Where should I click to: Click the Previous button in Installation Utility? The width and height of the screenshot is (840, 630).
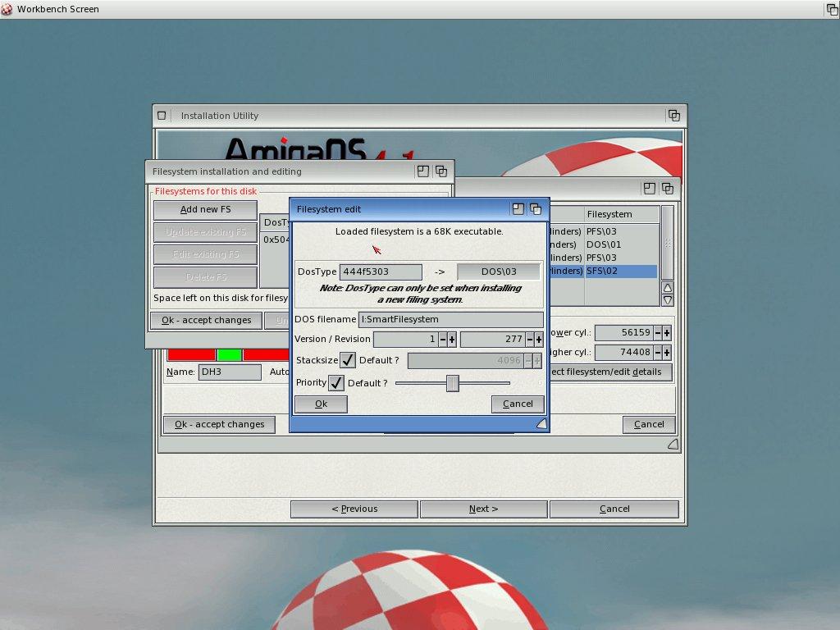[354, 509]
